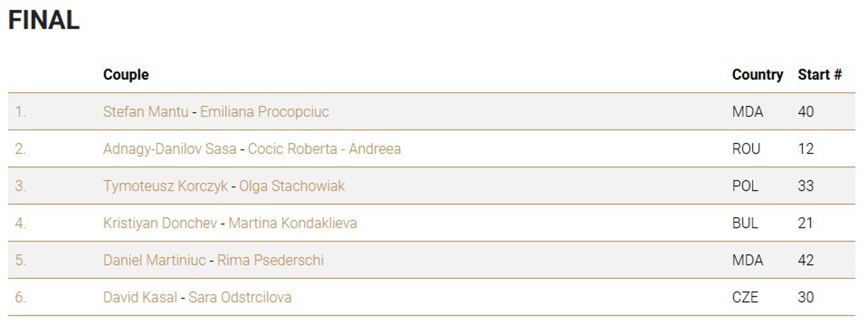The width and height of the screenshot is (868, 325).
Task: Open Stefan Mantu's profile link
Action: [145, 112]
